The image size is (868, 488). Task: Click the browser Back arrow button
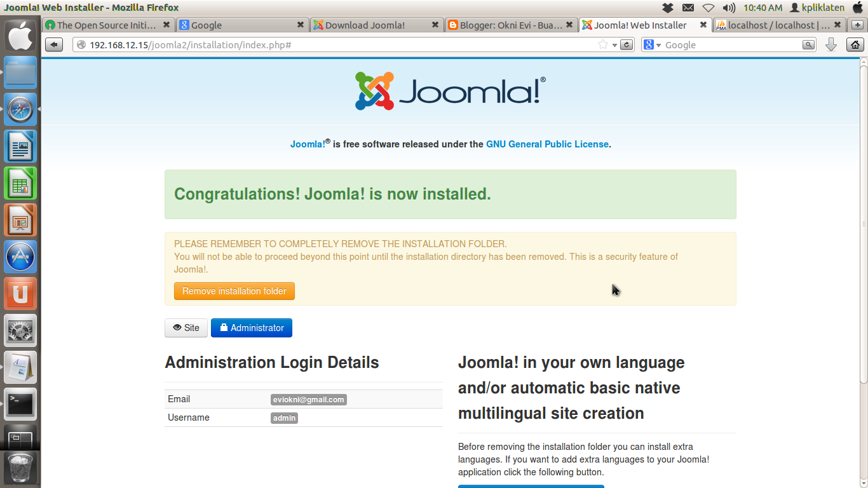54,44
